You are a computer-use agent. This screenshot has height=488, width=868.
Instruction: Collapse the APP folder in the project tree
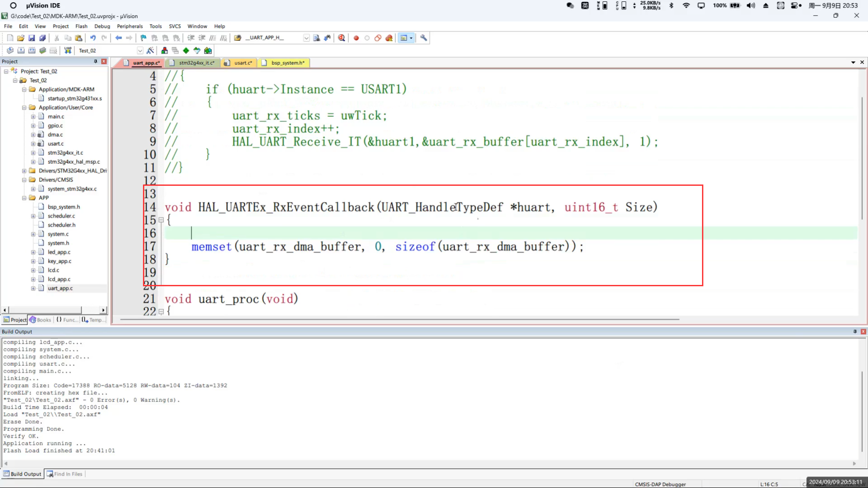pyautogui.click(x=24, y=198)
